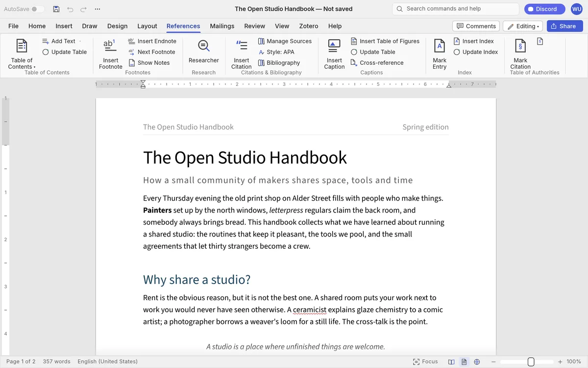The height and width of the screenshot is (368, 588).
Task: Open the Zotero tab
Action: [x=309, y=26]
